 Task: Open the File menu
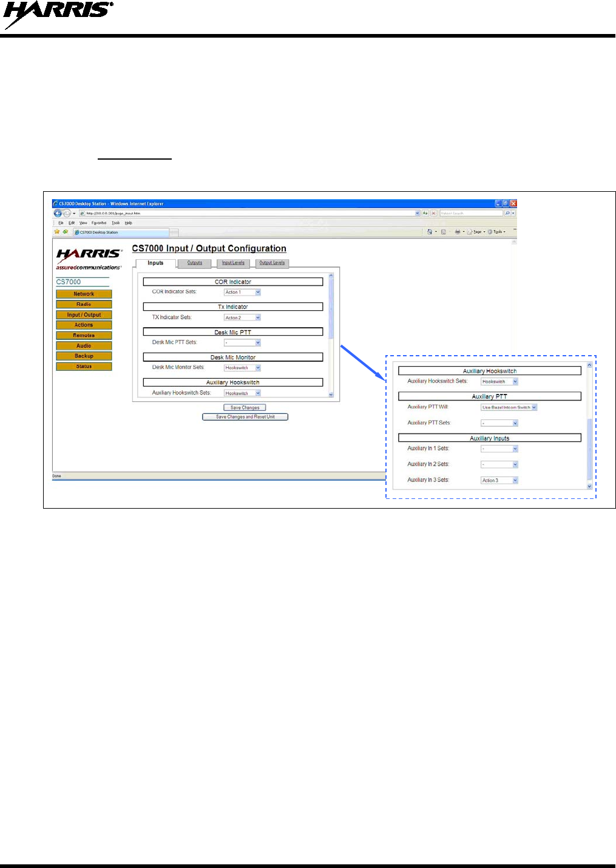click(x=61, y=223)
